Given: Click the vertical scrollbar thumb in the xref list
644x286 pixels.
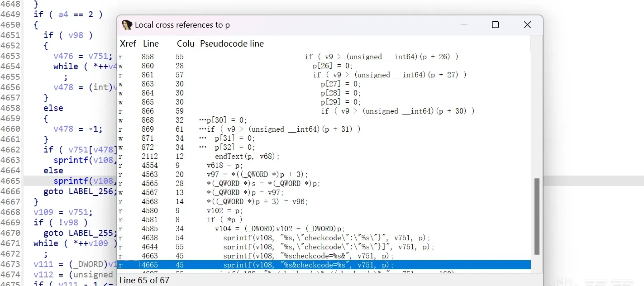Looking at the screenshot, I should (537, 216).
